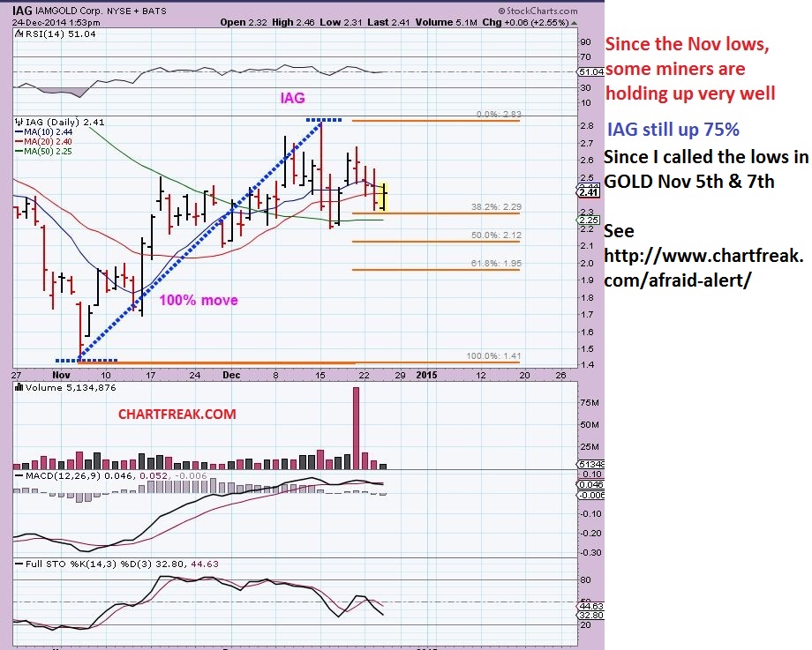The width and height of the screenshot is (812, 650).
Task: Click the magenta IAG annotation label
Action: pyautogui.click(x=293, y=98)
